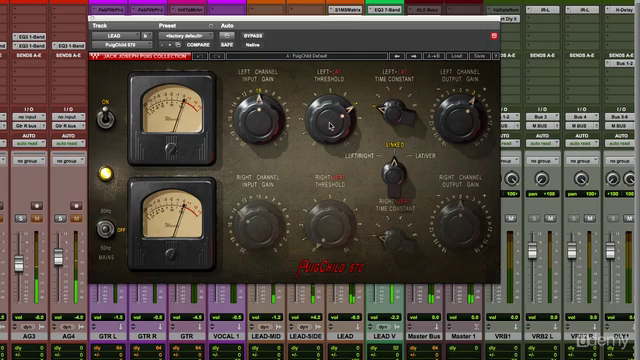640x360 pixels.
Task: Copy setup with A->B button
Action: (433, 56)
